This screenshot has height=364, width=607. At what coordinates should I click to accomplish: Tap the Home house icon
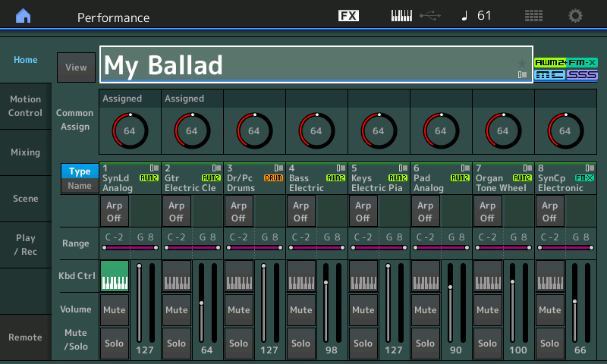point(24,16)
